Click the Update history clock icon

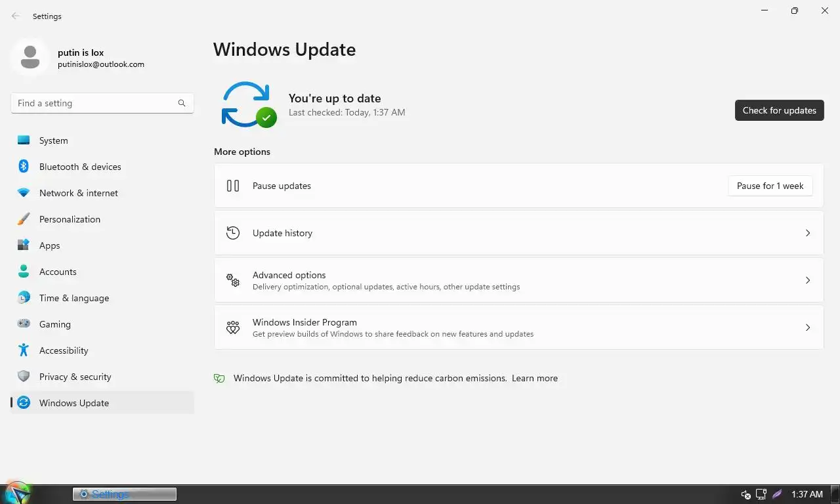[x=233, y=233]
